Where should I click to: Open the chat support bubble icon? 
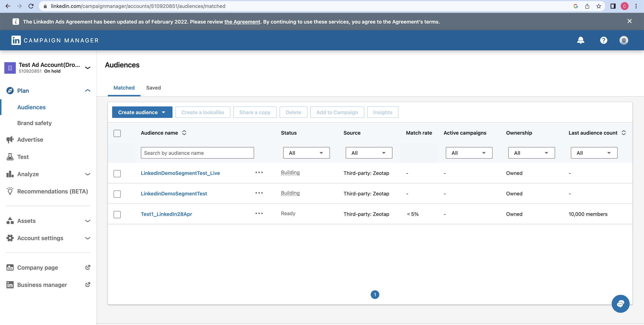coord(620,303)
